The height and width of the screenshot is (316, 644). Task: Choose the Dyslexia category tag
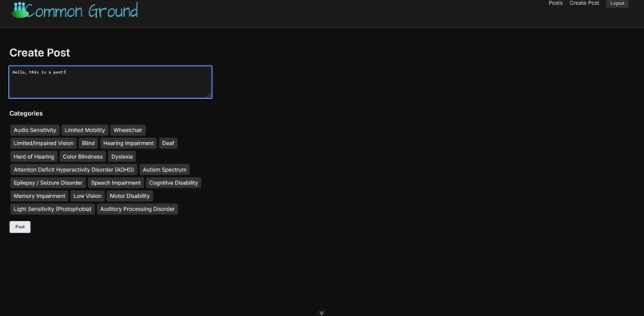(122, 156)
